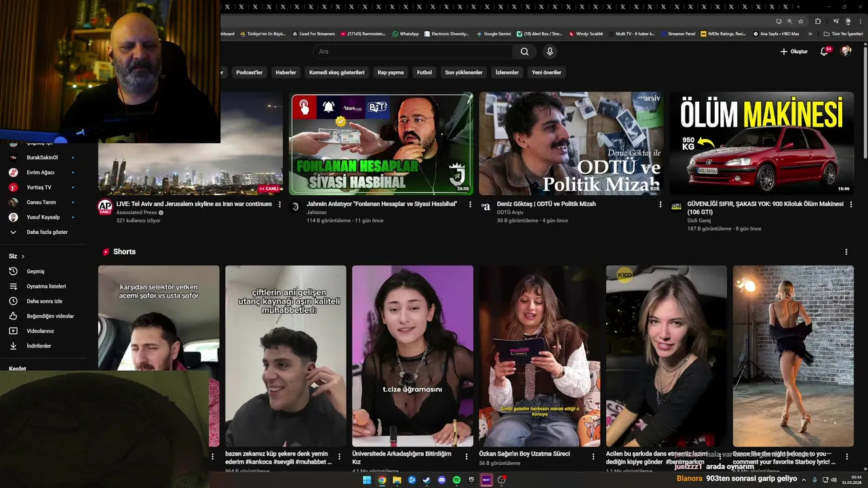Play Üniversitede Arkadaşlığımı Bitirdiğim Kız short
Image resolution: width=868 pixels, height=488 pixels.
[412, 356]
